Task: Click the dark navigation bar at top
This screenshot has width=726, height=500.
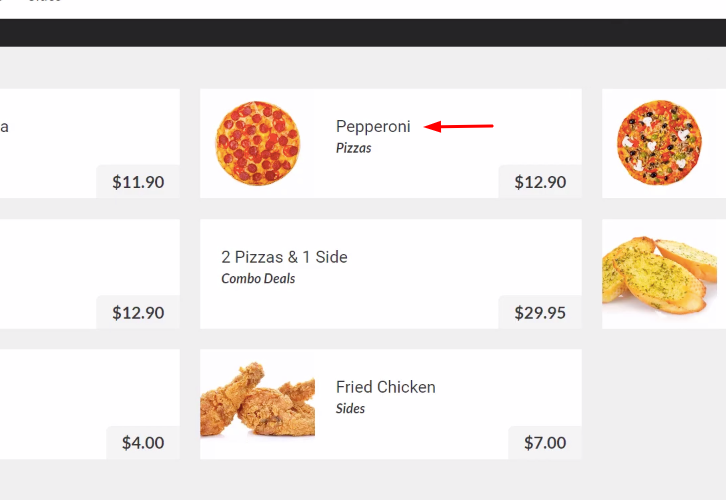Action: [363, 33]
